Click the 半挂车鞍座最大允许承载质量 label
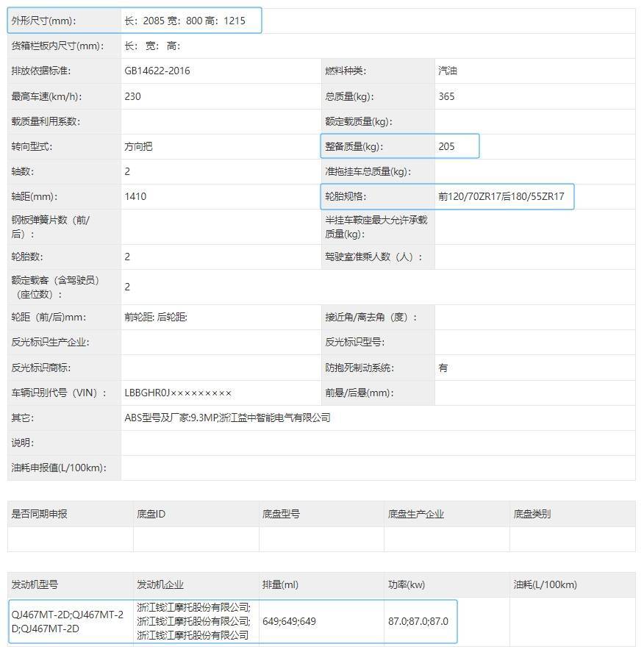The width and height of the screenshot is (644, 655). tap(376, 227)
